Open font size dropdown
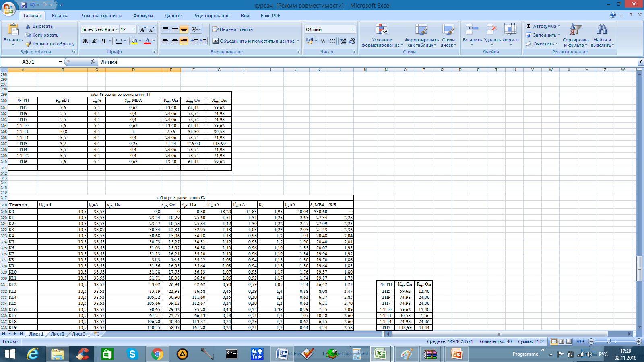The width and height of the screenshot is (644, 362). 134,29
